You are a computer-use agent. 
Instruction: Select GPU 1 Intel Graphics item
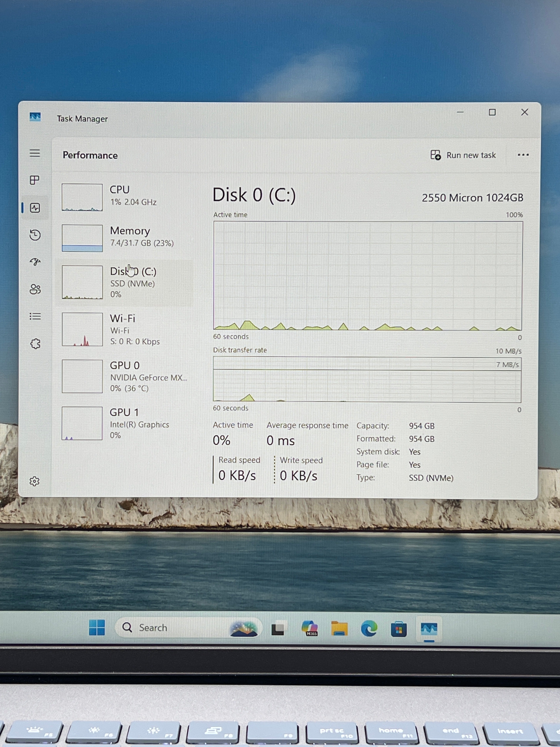(124, 423)
